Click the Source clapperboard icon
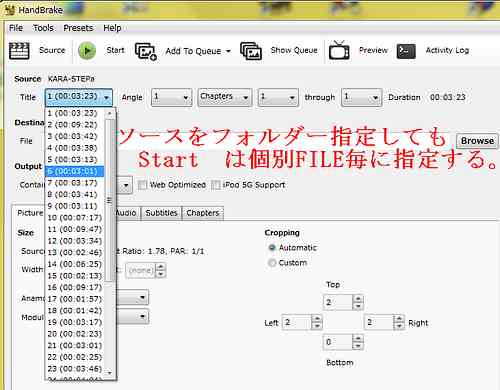The height and width of the screenshot is (390, 500). pos(19,51)
